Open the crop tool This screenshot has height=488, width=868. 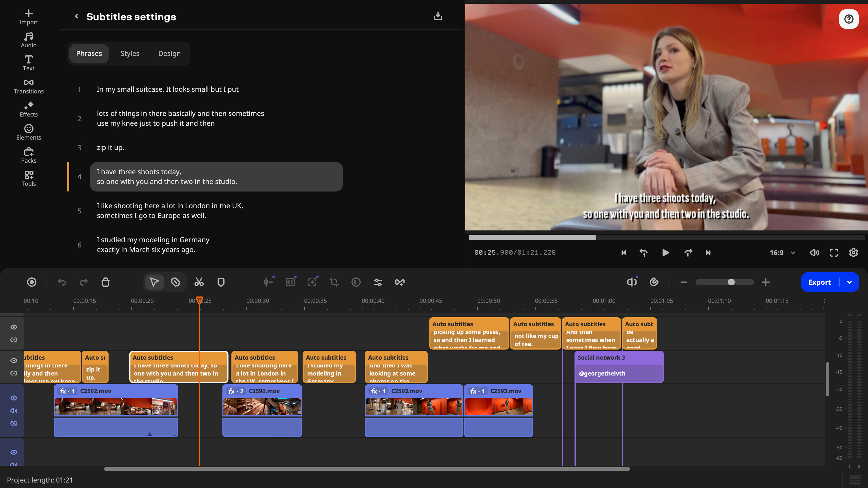334,282
